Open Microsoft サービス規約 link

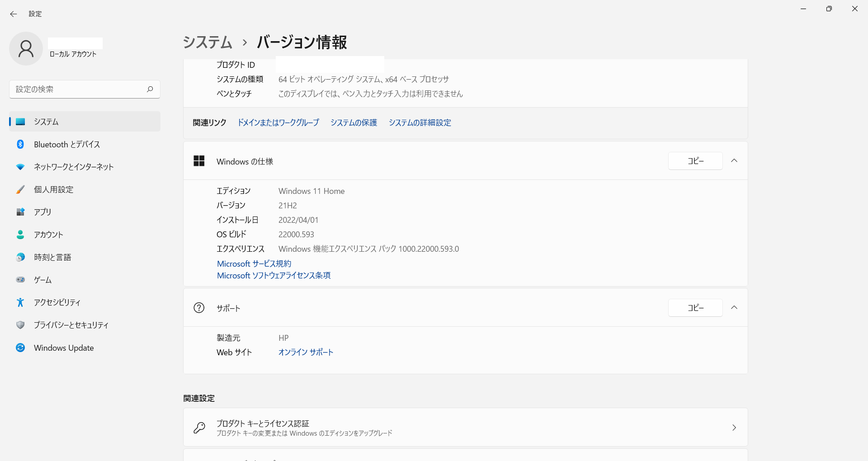tap(254, 263)
